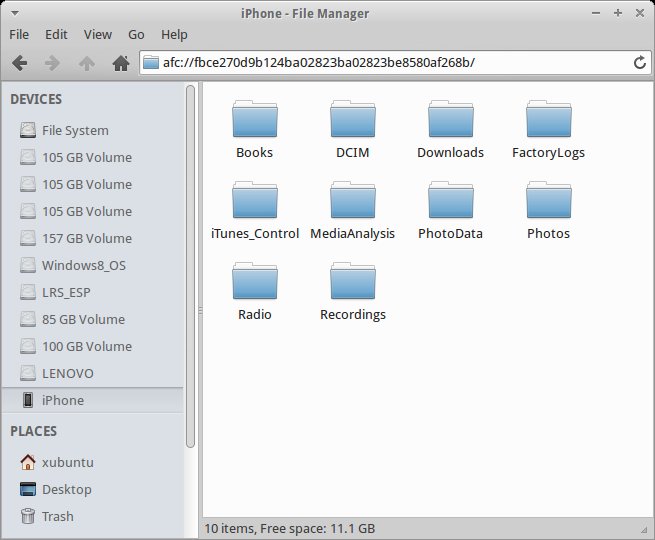This screenshot has height=540, width=655.
Task: Open the FactoryLogs folder
Action: point(548,120)
